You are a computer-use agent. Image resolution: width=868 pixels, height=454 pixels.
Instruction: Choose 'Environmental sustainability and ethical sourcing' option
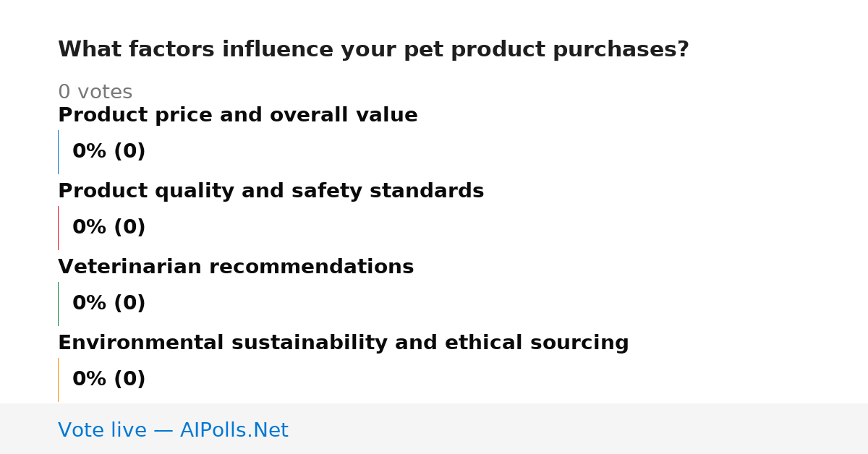(344, 343)
